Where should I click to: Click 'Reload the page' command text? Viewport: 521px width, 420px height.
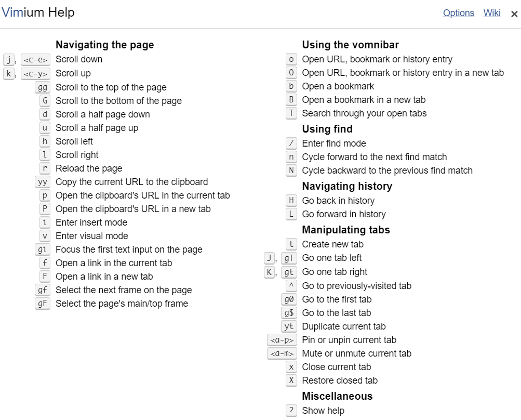[89, 168]
